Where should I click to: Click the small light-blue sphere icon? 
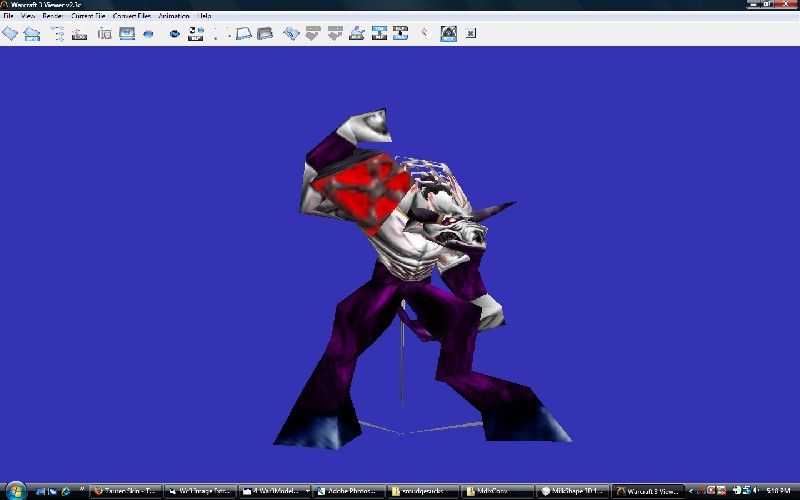tap(148, 34)
